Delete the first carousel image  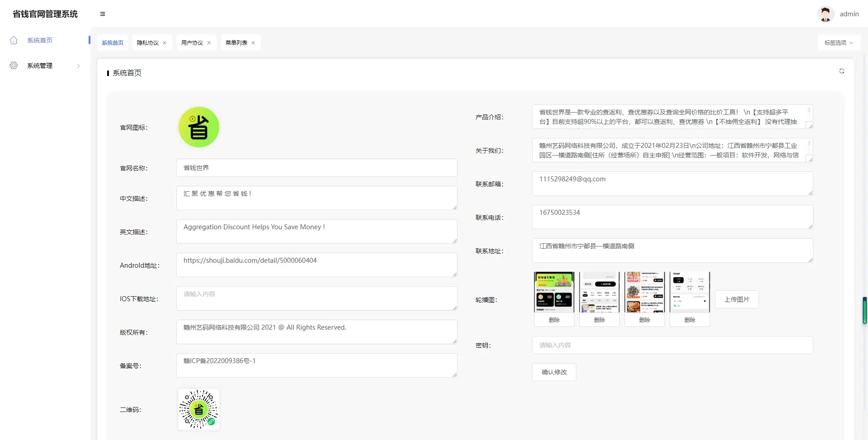pos(554,320)
